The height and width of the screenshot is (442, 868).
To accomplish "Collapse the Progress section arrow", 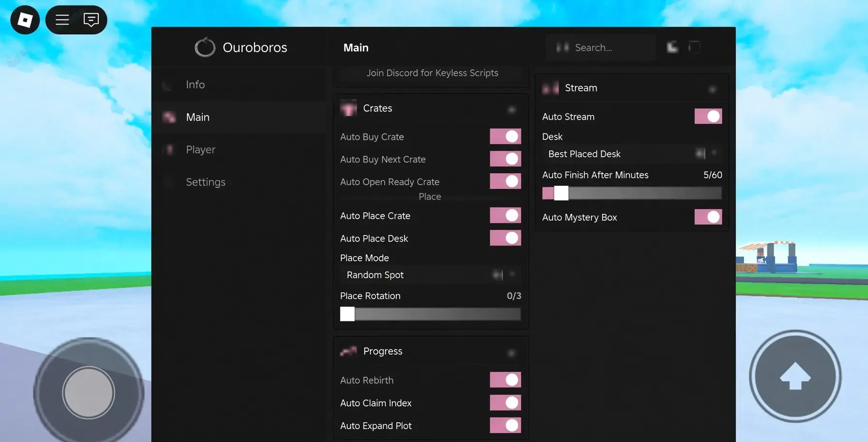I will tap(511, 353).
